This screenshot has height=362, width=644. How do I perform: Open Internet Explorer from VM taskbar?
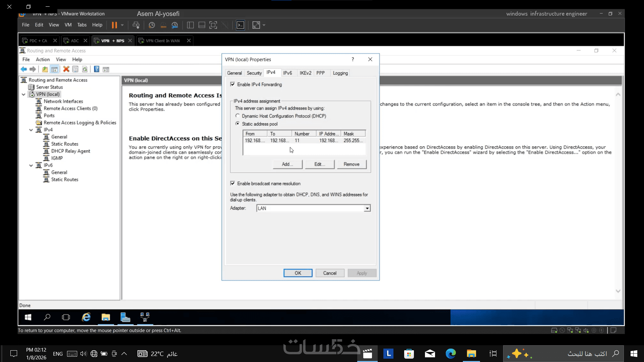click(86, 317)
